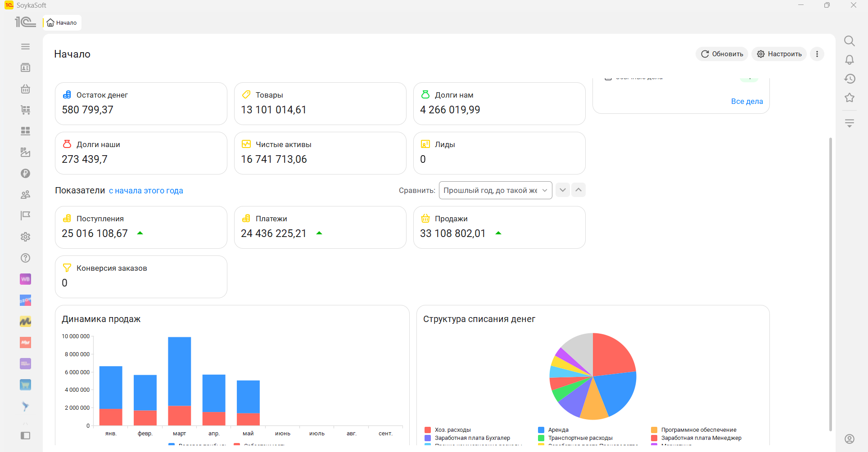Click the red Хоз. расходы legend swatch
Screen dimensions: 868x452
(428, 430)
